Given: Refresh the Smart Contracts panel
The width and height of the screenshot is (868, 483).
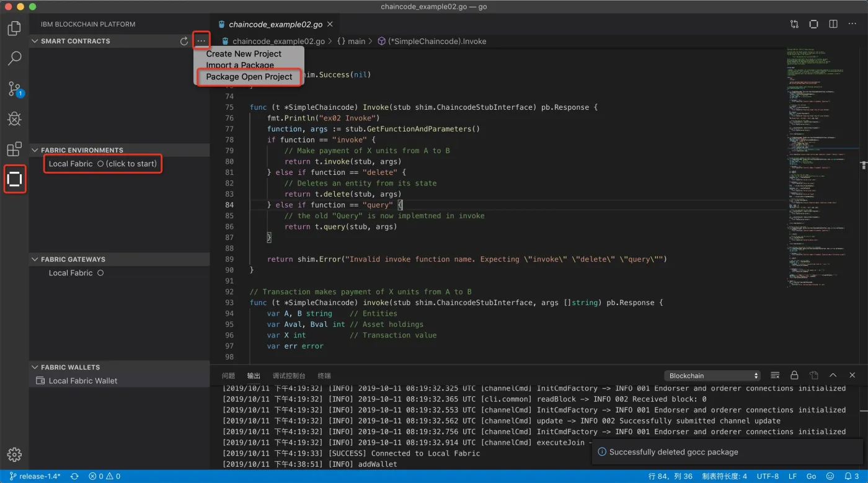Looking at the screenshot, I should click(184, 41).
